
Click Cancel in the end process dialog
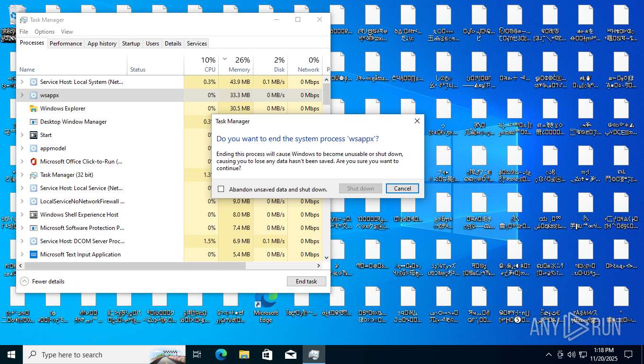tap(402, 189)
